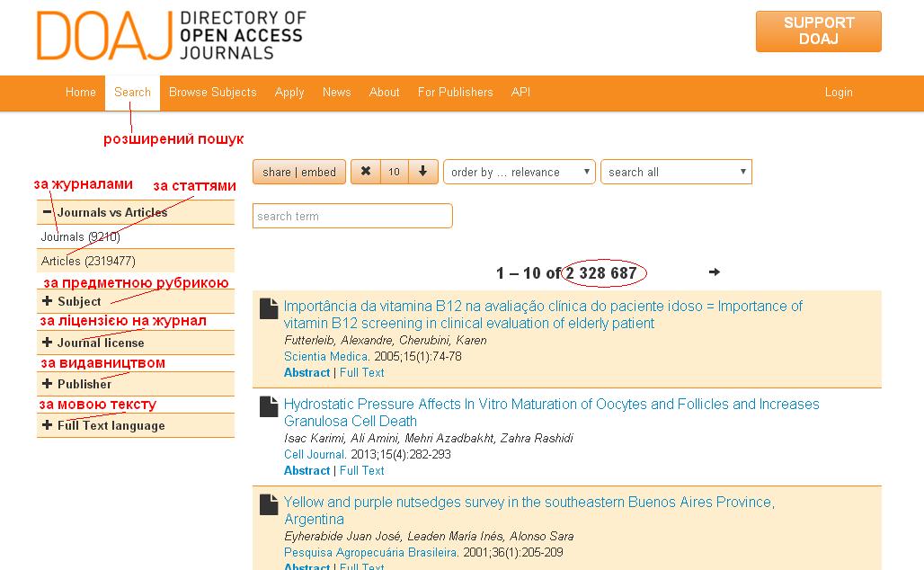Open Full Text link of Hydrostatic Pressure article

click(361, 470)
